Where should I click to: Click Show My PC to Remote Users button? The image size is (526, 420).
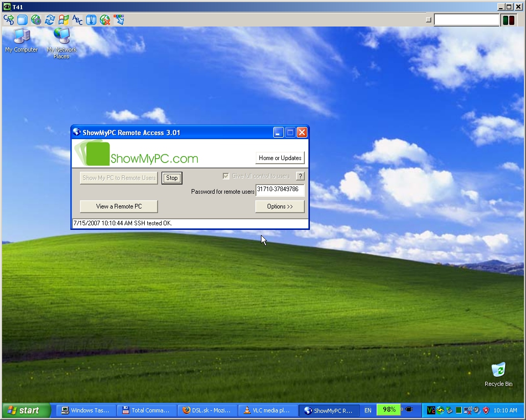pos(119,178)
